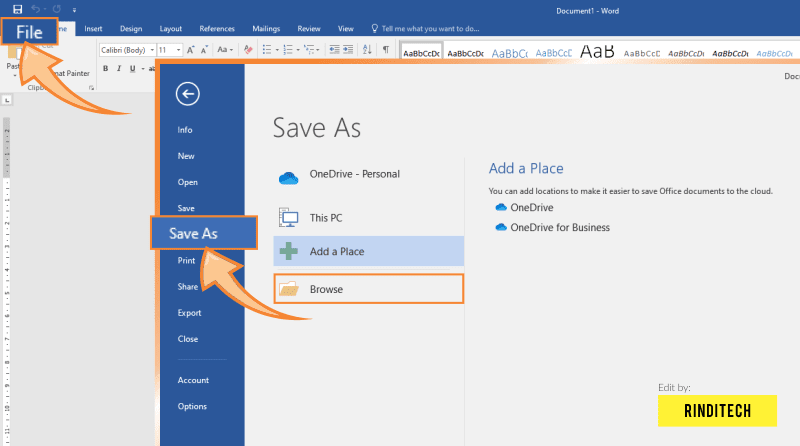Click the Numbering list icon
800x446 pixels.
coord(288,50)
